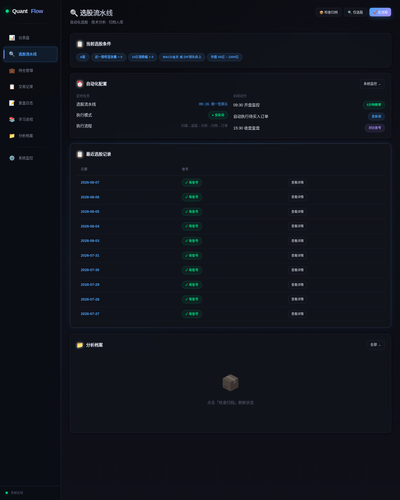This screenshot has width=400, height=500.
Task: Click the green check badge in 2026-07-29 row
Action: pyautogui.click(x=192, y=285)
